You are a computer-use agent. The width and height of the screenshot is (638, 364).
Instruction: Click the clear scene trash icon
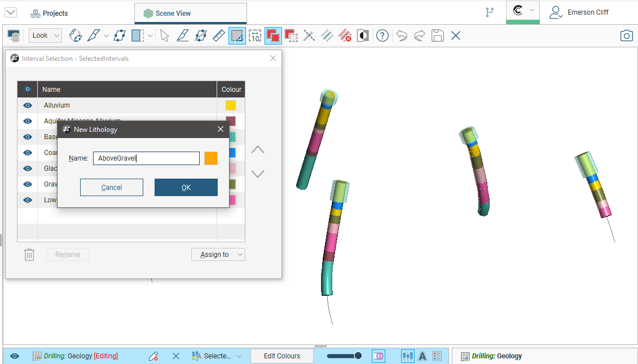(x=14, y=36)
